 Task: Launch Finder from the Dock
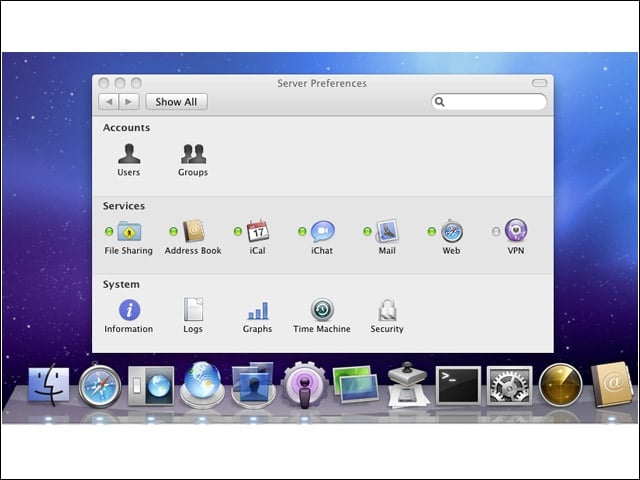click(x=49, y=384)
